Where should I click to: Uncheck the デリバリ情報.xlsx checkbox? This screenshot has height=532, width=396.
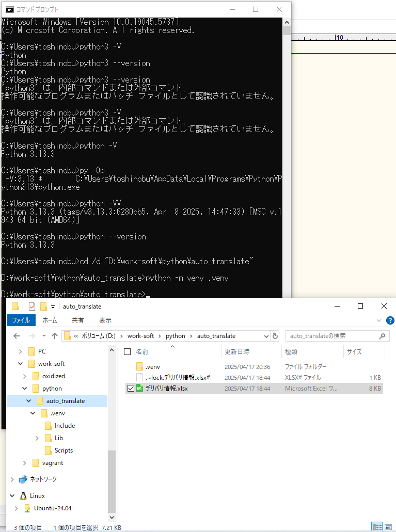[x=131, y=389]
